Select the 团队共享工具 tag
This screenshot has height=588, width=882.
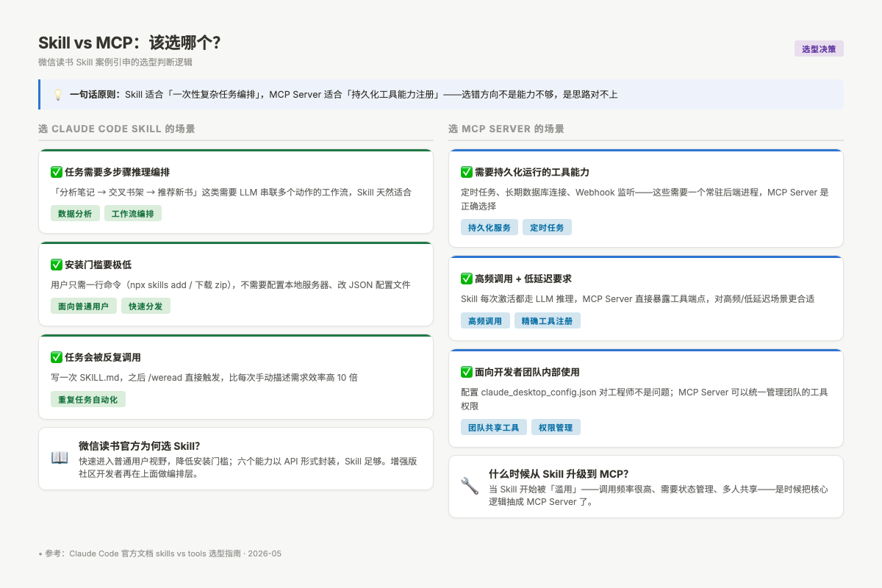tap(494, 428)
